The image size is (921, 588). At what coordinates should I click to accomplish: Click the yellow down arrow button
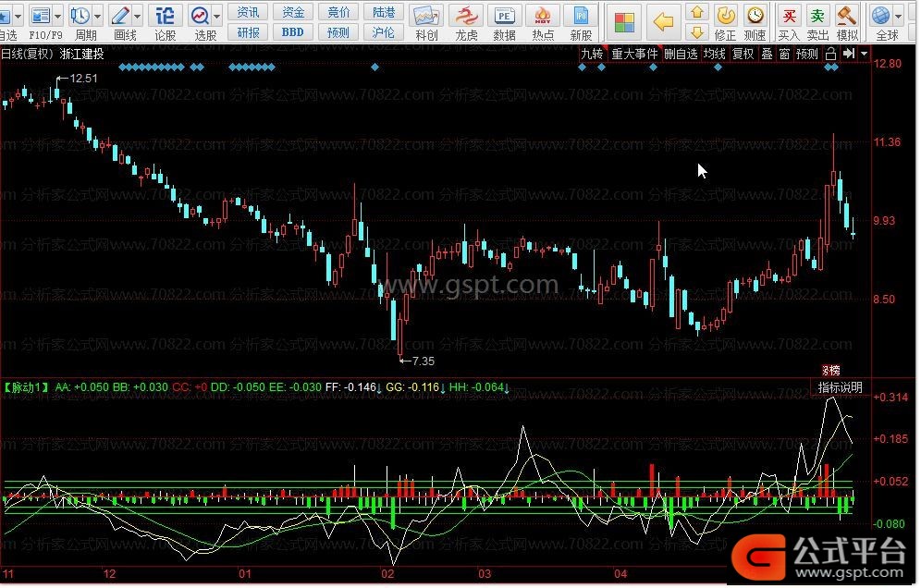point(696,31)
